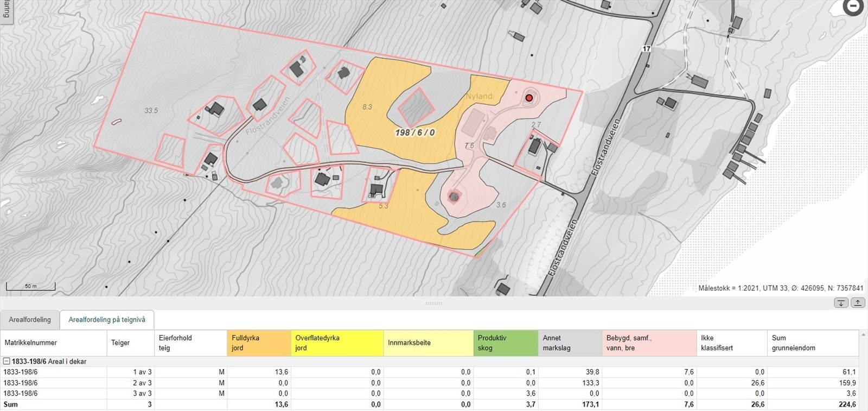The height and width of the screenshot is (411, 868).
Task: Select the Bebygd, samf., vann, bre header
Action: (x=649, y=343)
